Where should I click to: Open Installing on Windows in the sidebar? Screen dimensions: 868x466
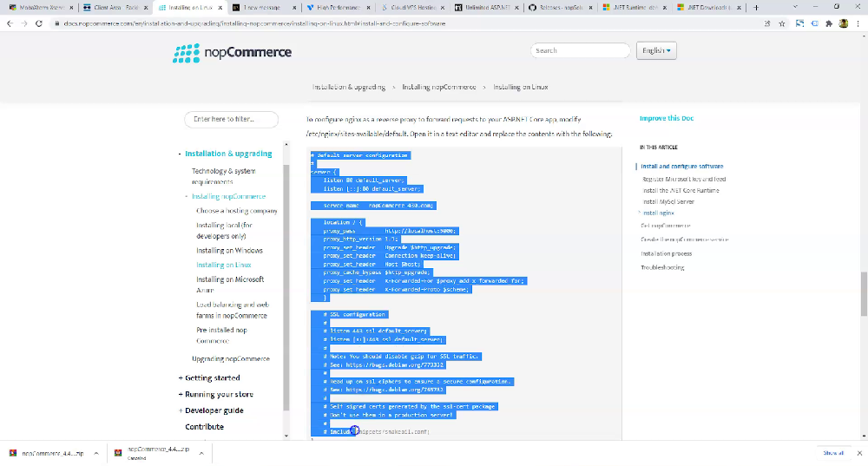tap(229, 251)
